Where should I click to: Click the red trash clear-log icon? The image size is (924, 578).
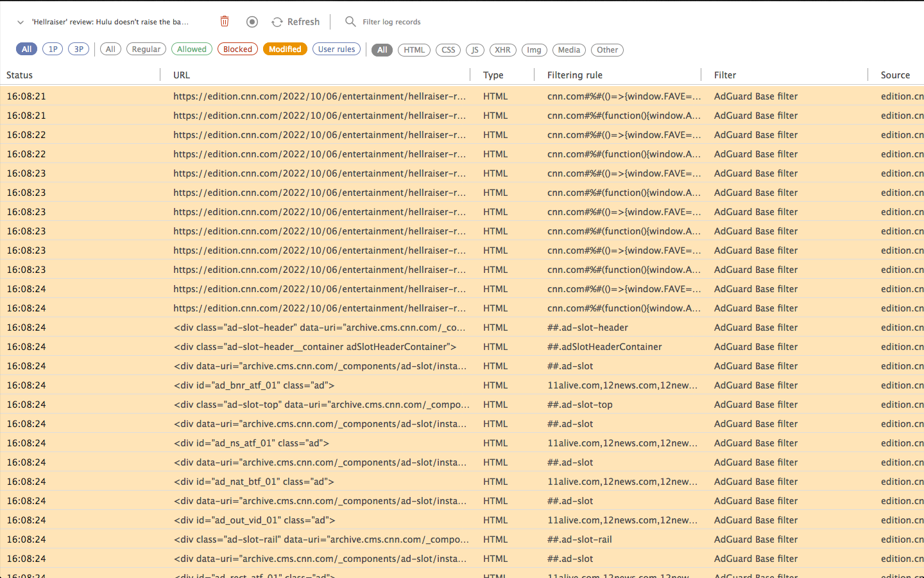point(225,21)
